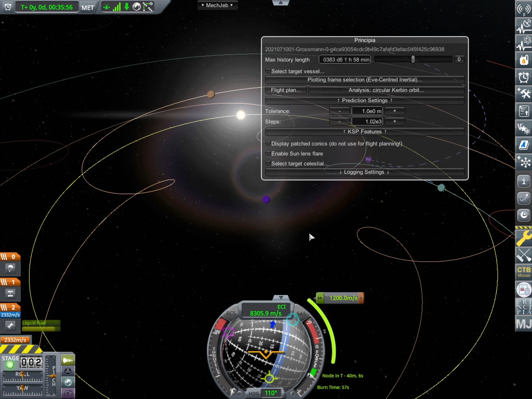Click the engine icon in stage 2
This screenshot has height=399, width=532.
[10, 325]
